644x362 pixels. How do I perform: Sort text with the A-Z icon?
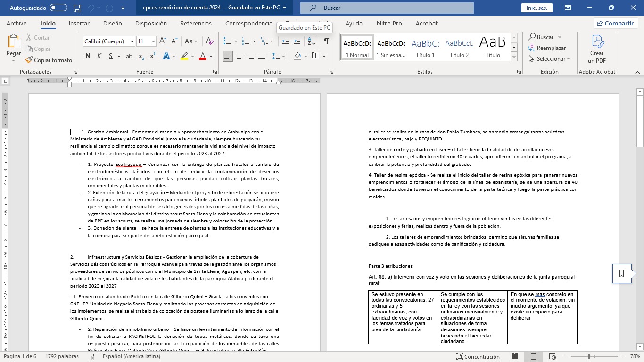(311, 41)
